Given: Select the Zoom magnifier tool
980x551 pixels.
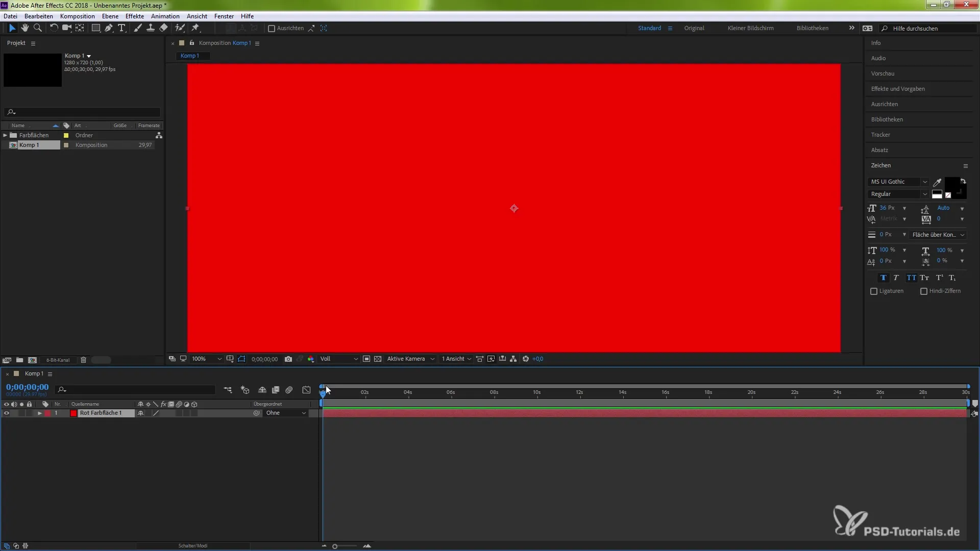Looking at the screenshot, I should pos(37,28).
